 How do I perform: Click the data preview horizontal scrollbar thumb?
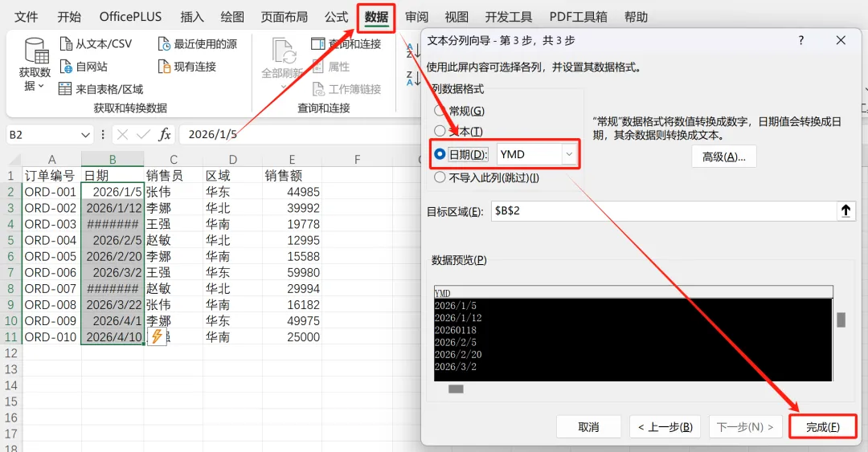pyautogui.click(x=456, y=389)
